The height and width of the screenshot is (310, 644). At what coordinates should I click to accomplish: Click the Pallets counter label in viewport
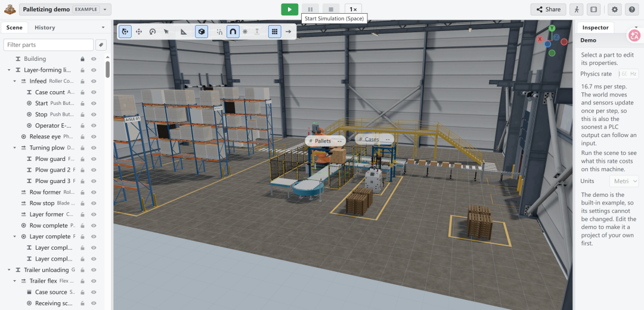coord(325,141)
